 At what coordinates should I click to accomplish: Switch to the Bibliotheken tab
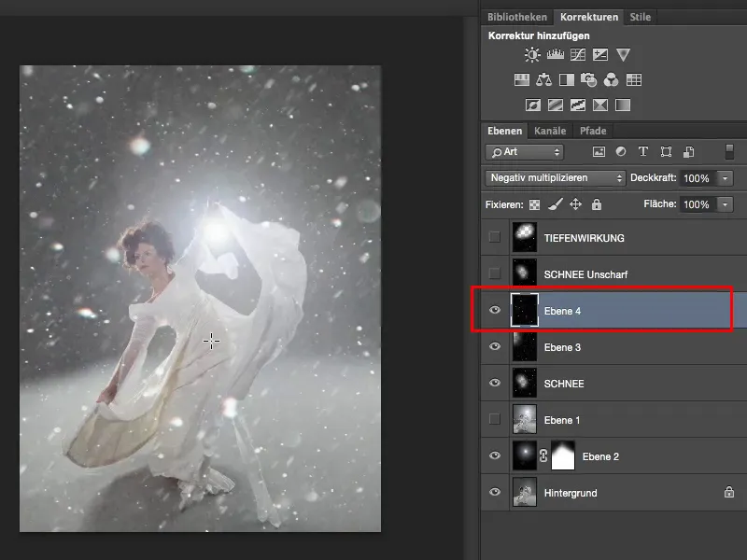click(x=517, y=17)
